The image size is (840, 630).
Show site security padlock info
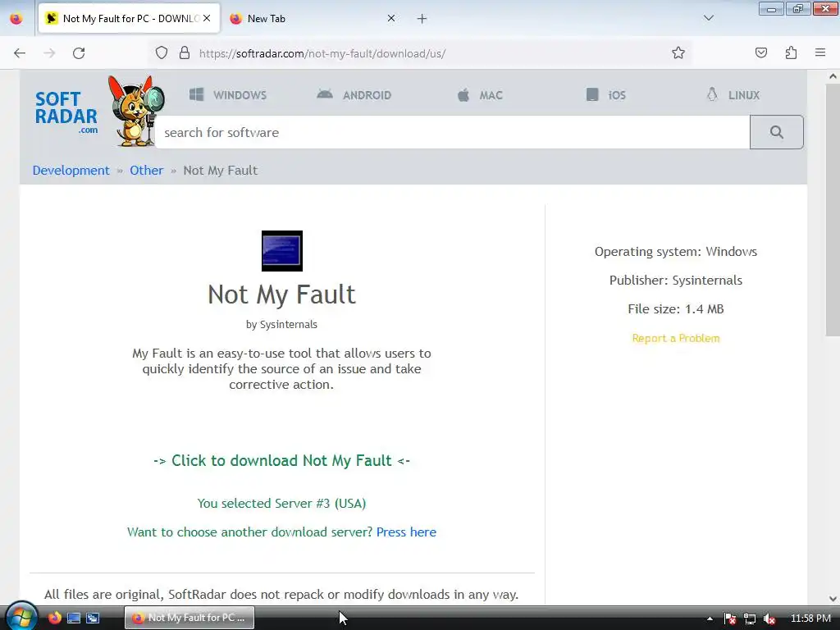[x=185, y=53]
